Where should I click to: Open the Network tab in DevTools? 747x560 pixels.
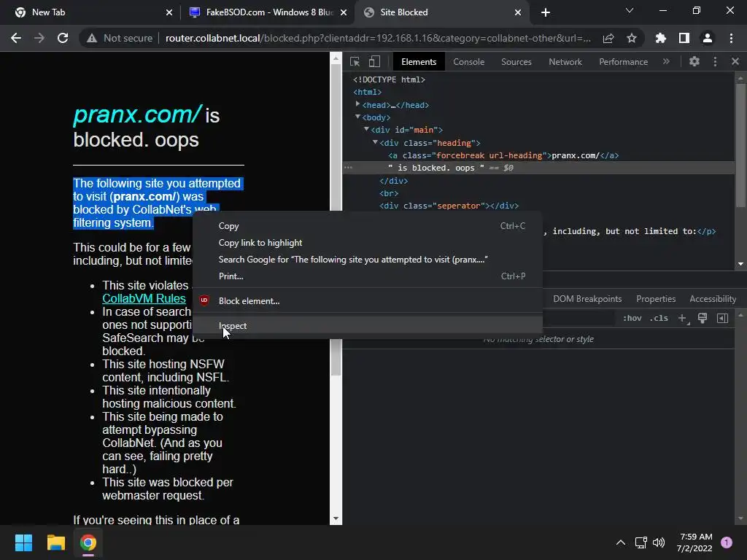[x=565, y=62]
